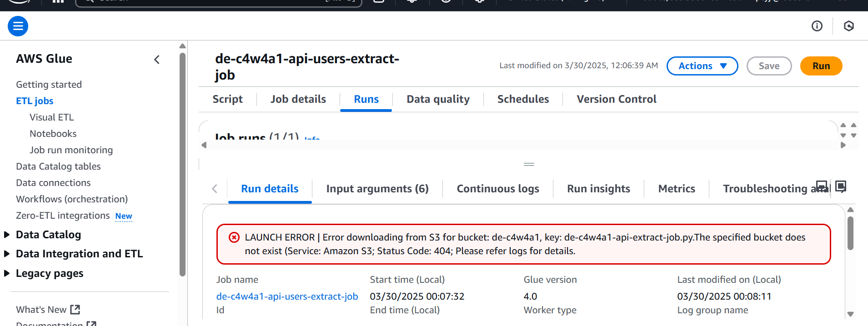This screenshot has height=326, width=868.
Task: Click up arrow of run details scrollbar
Action: point(851,210)
